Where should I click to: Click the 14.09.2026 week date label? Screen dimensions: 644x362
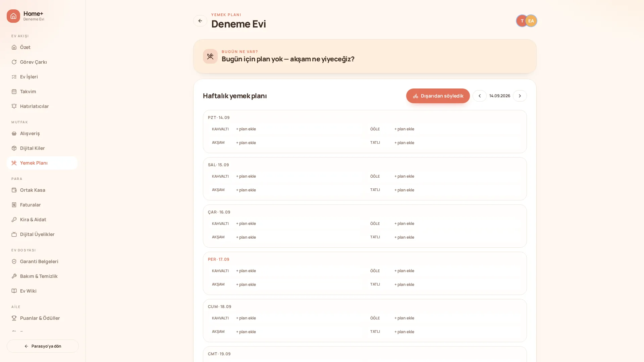click(x=500, y=96)
